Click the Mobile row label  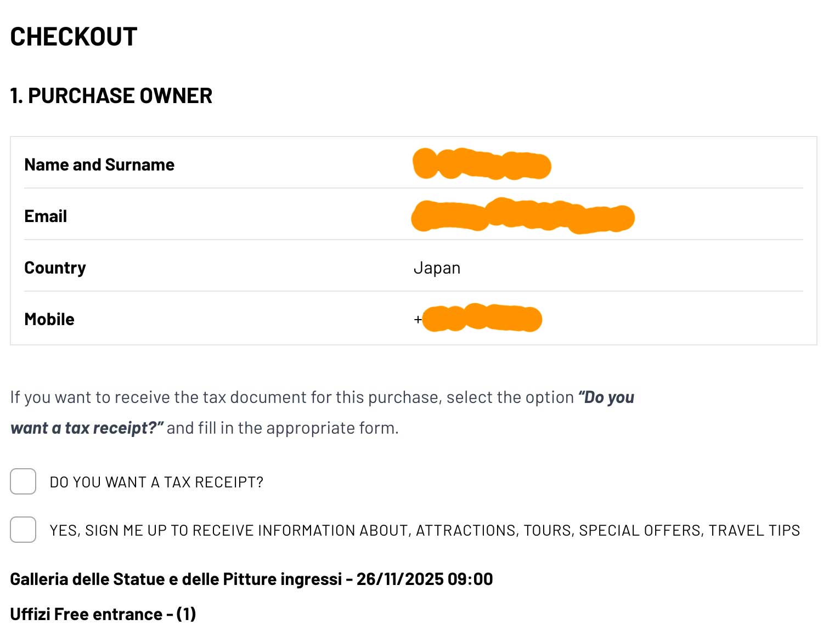click(49, 319)
